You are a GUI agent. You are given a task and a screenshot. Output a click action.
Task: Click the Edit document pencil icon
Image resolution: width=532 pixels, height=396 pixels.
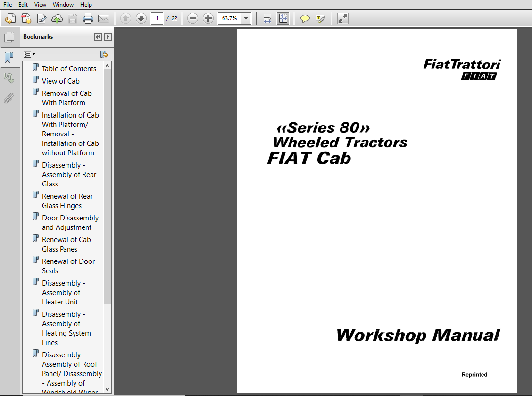tap(42, 18)
